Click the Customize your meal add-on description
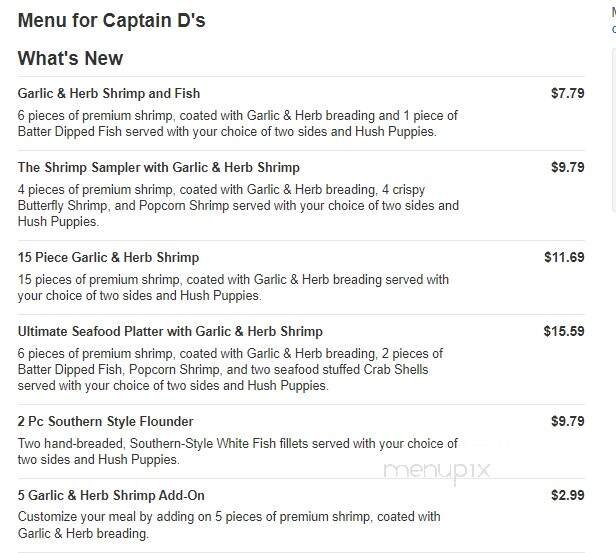The height and width of the screenshot is (553, 616). 228,517
